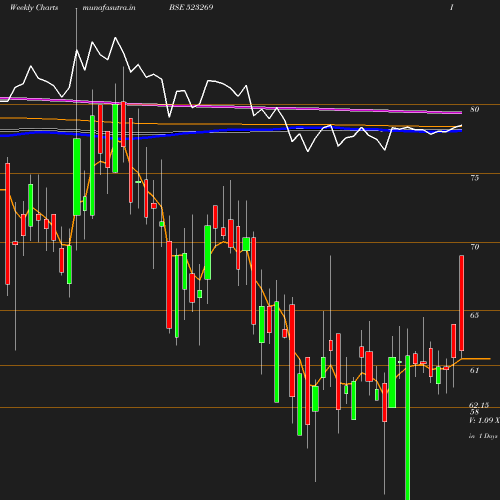500x500 pixels.
Task: Click the current price value '62.15'
Action: coord(479,405)
